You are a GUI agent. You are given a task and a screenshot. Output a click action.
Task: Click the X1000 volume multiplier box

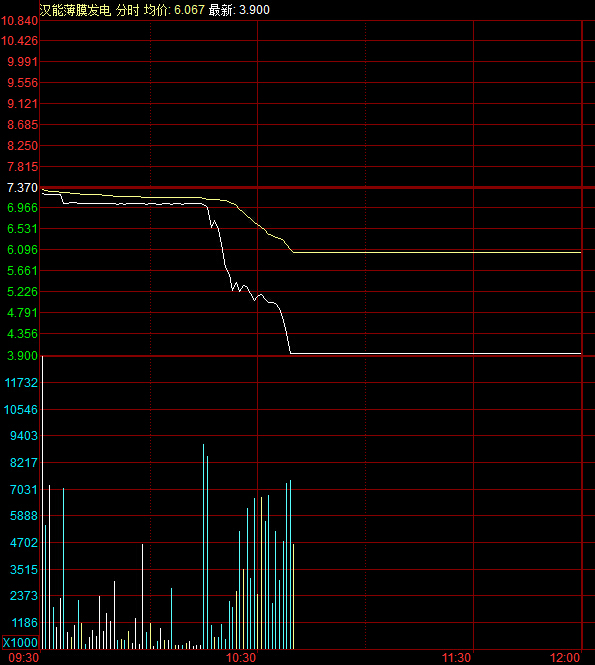[20, 642]
